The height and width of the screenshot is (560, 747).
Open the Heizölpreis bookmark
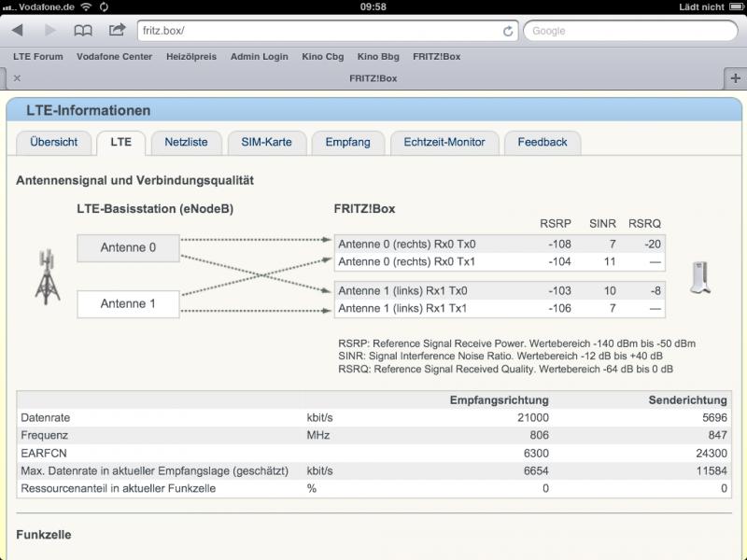pyautogui.click(x=191, y=57)
